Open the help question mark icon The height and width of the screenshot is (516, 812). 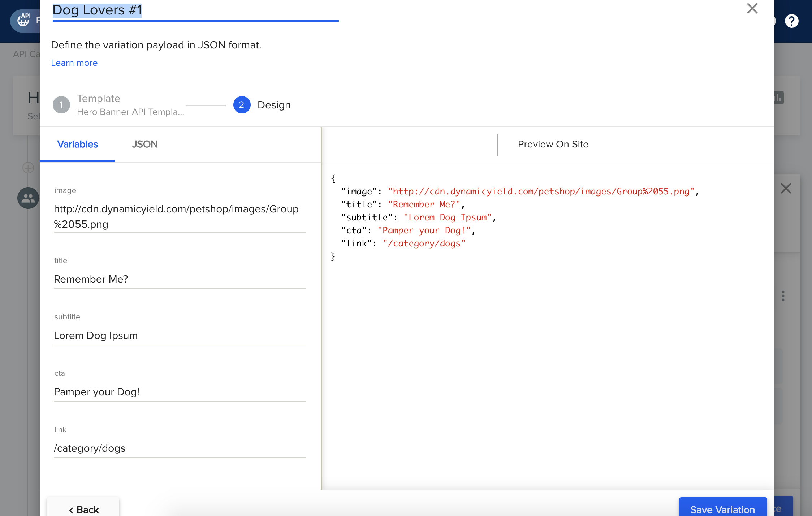point(791,21)
